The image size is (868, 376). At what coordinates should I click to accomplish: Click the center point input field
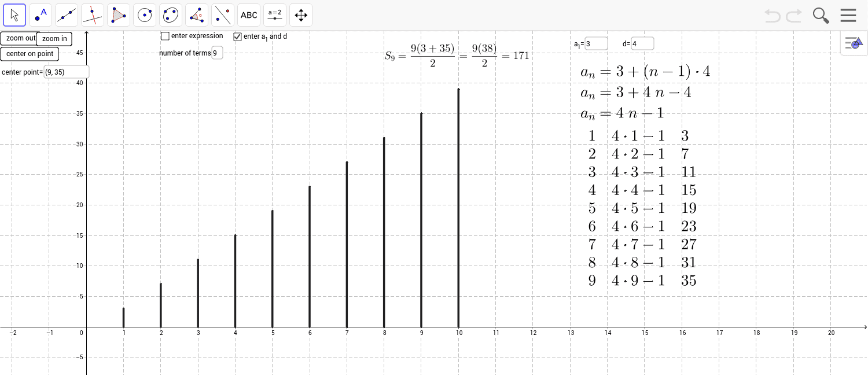pyautogui.click(x=67, y=72)
